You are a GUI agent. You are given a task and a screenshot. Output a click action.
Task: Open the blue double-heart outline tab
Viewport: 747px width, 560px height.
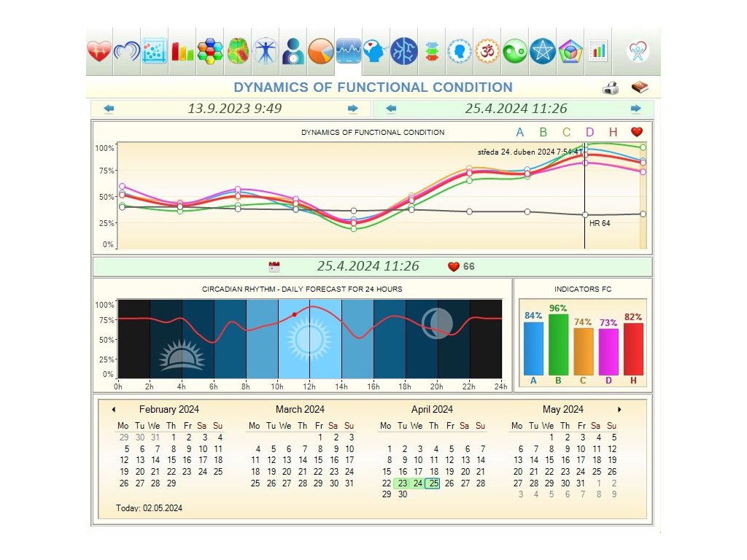coord(127,51)
